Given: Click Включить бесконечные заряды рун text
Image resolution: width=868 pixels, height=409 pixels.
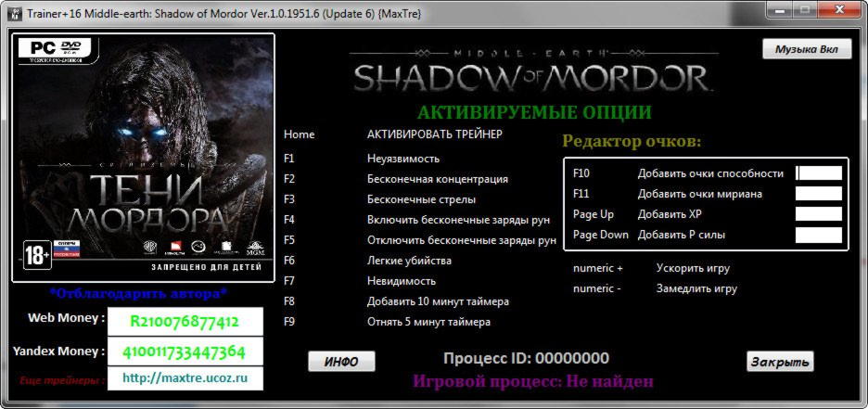Looking at the screenshot, I should coord(458,220).
